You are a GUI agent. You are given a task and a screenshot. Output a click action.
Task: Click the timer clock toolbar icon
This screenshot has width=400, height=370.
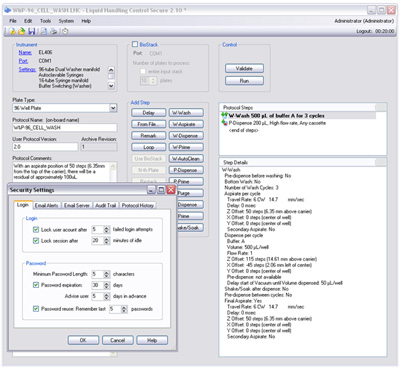[65, 31]
